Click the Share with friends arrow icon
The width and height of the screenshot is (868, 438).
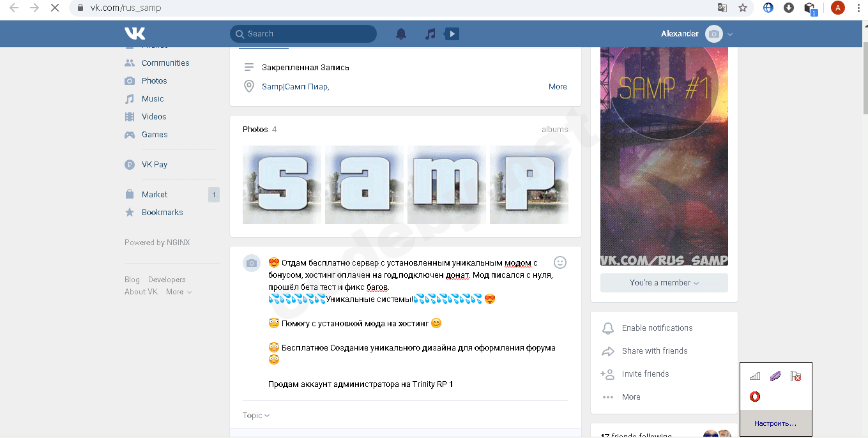coord(608,351)
